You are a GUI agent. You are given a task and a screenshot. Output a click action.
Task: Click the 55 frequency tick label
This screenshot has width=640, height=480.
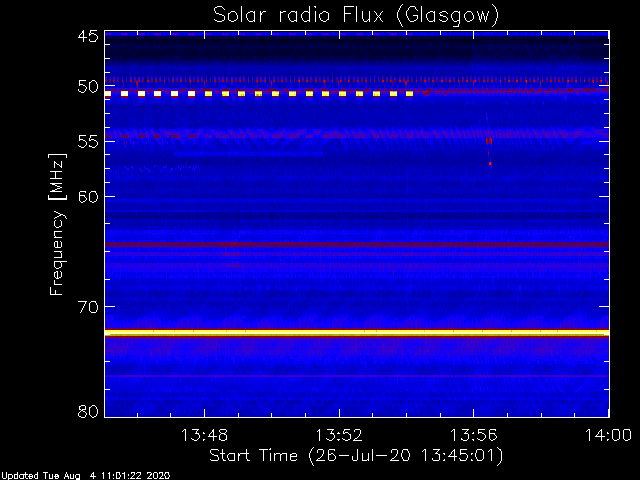88,142
